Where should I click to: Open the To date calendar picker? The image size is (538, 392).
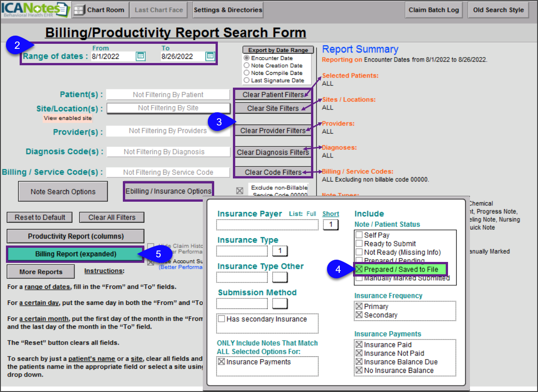point(210,56)
